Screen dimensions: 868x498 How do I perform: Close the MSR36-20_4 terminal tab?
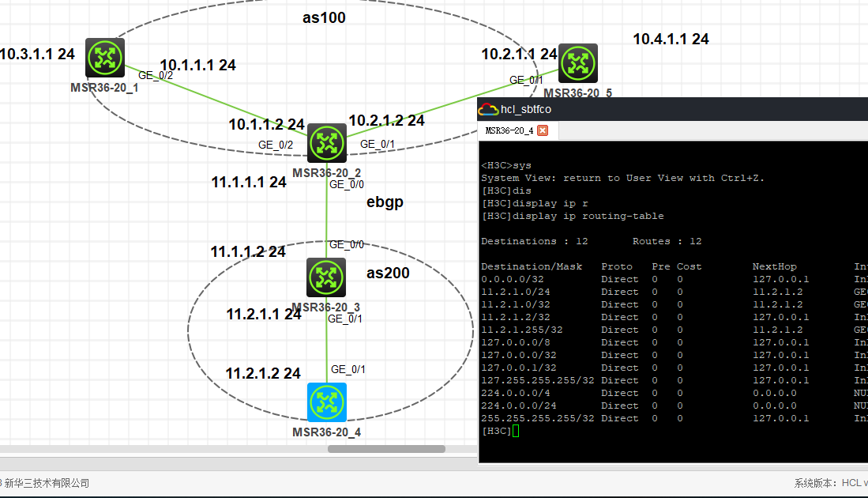pyautogui.click(x=543, y=130)
